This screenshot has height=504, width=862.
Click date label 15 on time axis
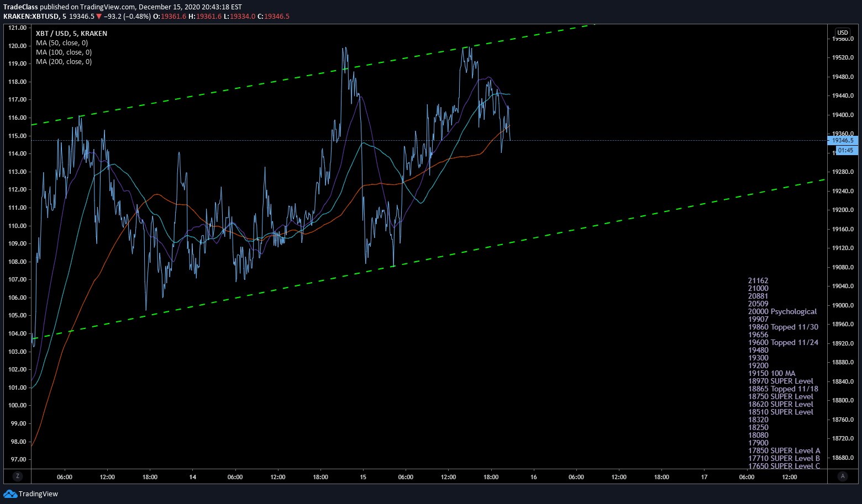363,477
